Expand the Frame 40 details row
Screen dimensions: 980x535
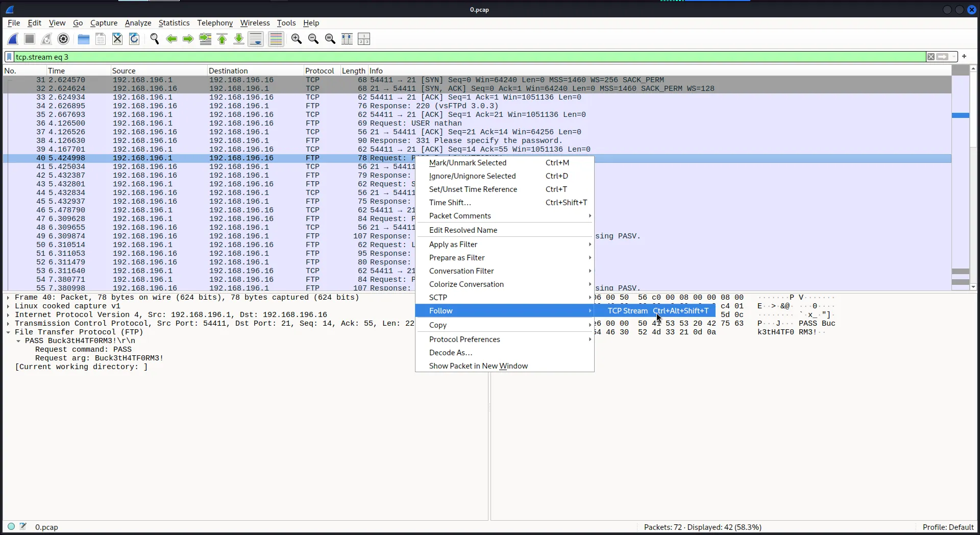(8, 298)
